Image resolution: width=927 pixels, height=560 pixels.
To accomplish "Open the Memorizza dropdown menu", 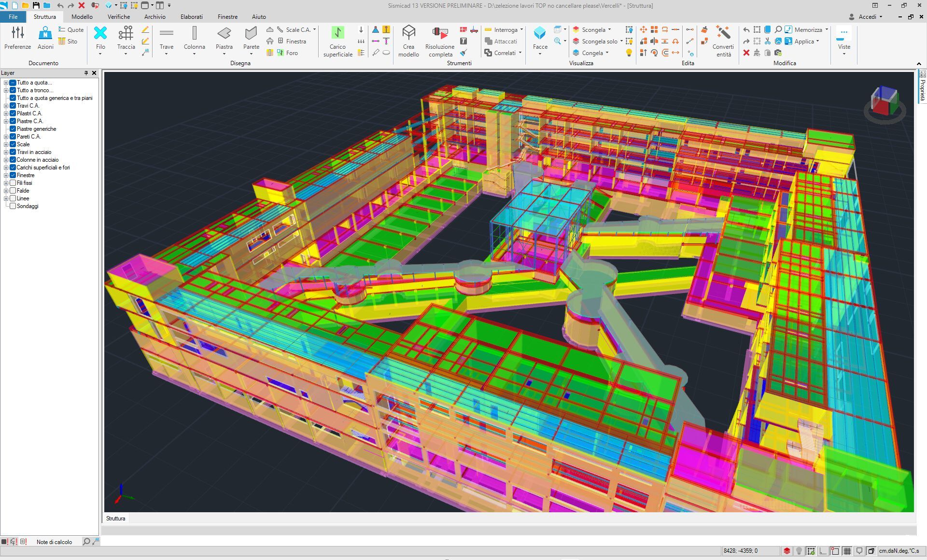I will point(827,29).
